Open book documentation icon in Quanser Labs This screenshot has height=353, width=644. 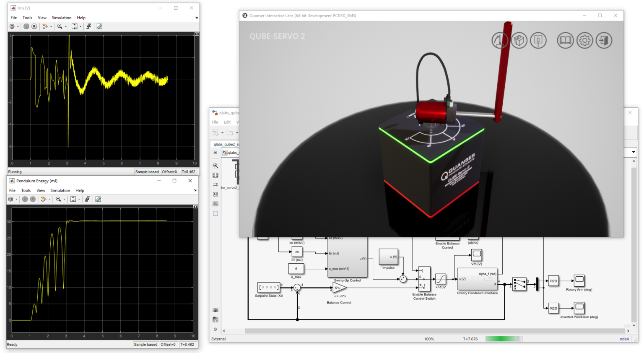(x=565, y=41)
